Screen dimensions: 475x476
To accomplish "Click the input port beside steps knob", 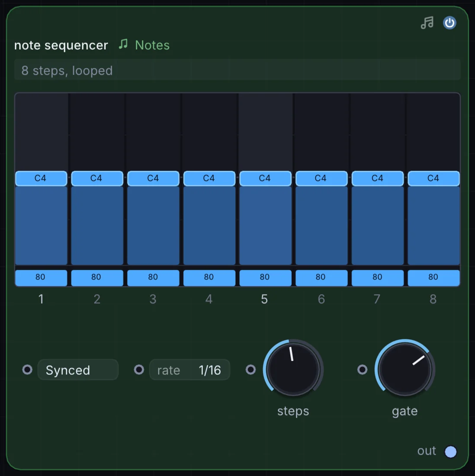I will (251, 370).
